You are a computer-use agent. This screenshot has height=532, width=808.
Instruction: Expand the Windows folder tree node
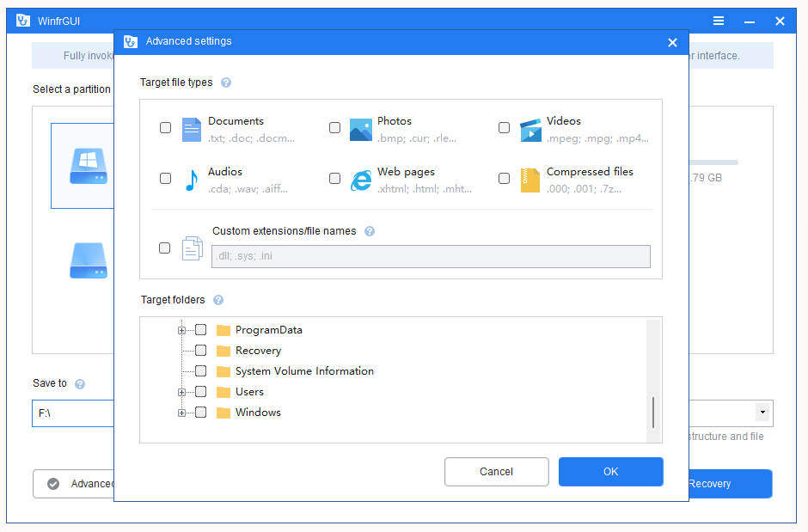point(181,413)
